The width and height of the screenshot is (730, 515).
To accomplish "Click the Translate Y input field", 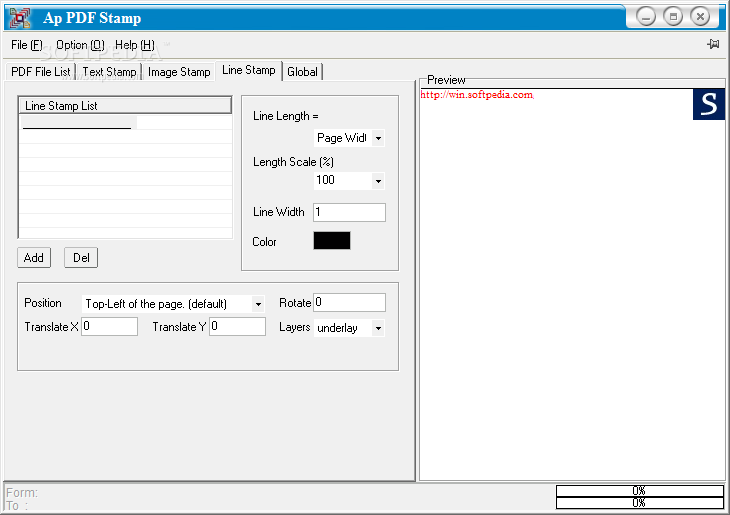I will (237, 326).
